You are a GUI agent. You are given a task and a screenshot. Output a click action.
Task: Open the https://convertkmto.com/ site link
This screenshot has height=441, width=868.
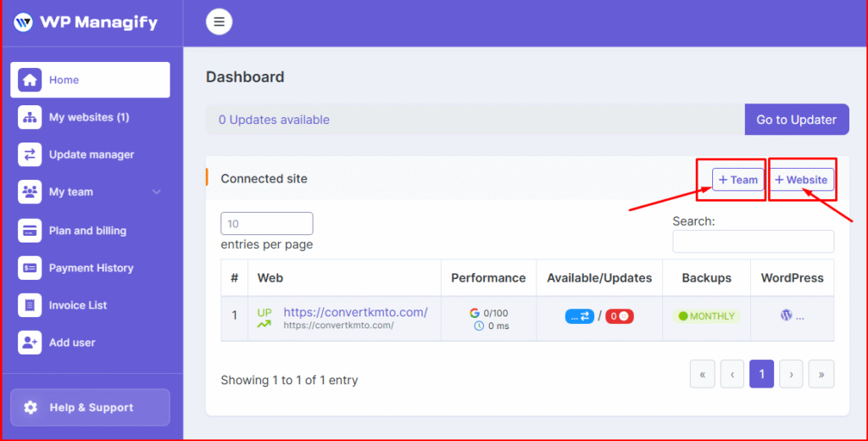click(355, 312)
